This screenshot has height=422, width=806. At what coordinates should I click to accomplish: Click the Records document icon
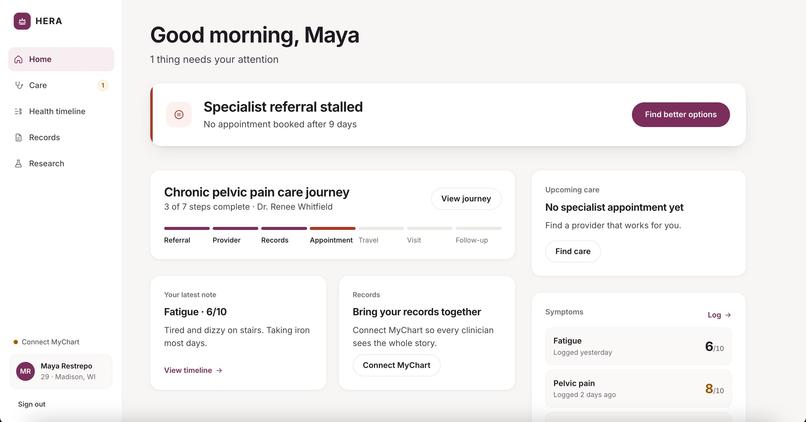[19, 137]
